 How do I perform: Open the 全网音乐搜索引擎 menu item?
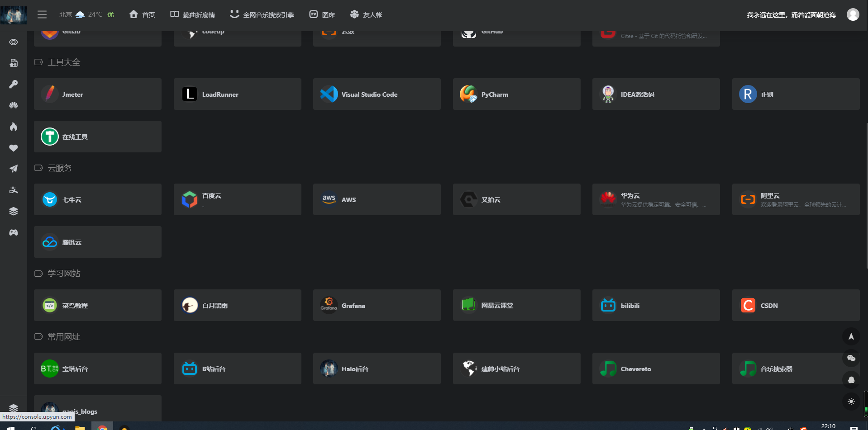click(262, 14)
